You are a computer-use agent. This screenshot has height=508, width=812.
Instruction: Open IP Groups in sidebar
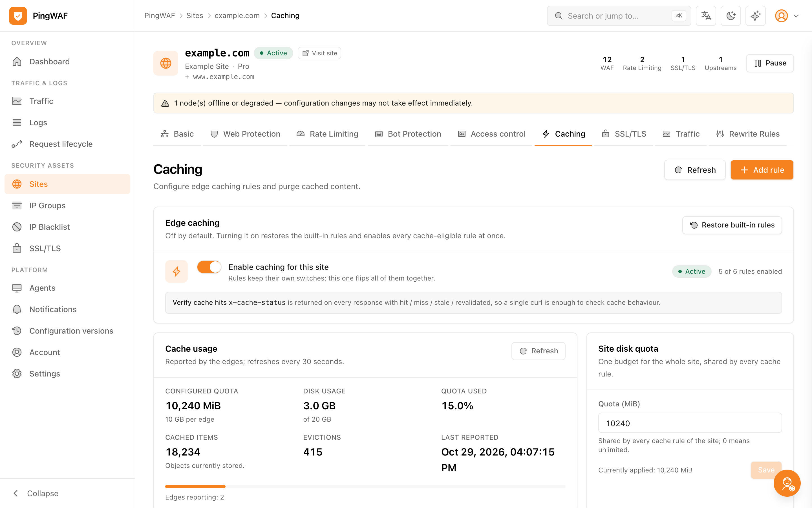(x=67, y=206)
